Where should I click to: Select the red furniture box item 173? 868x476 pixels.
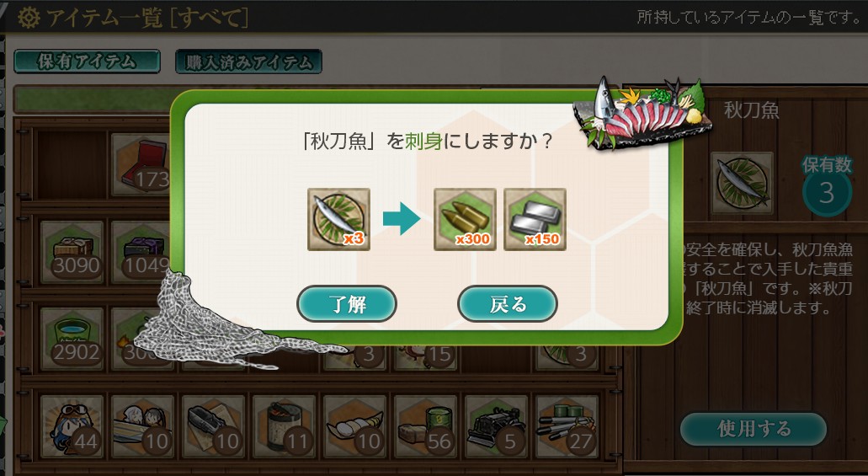click(x=141, y=164)
